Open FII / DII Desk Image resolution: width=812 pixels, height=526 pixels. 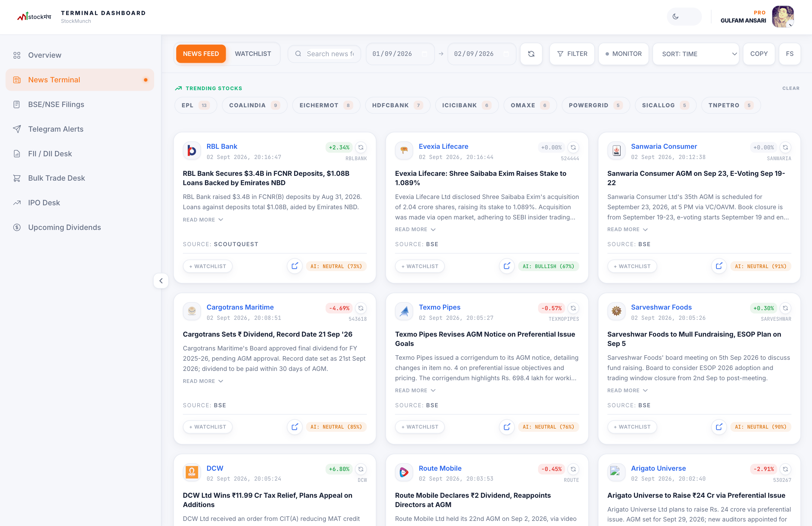point(80,153)
